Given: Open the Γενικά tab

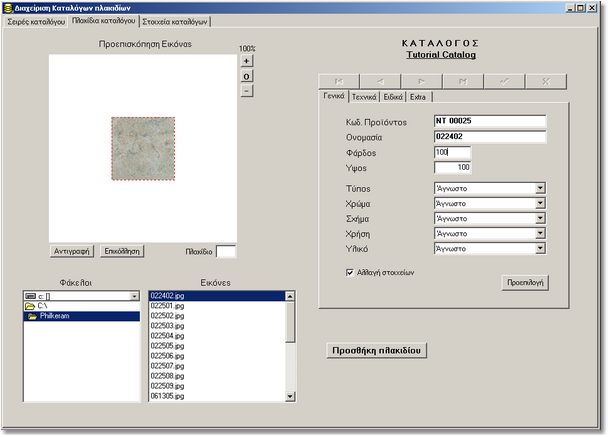Looking at the screenshot, I should (x=334, y=96).
